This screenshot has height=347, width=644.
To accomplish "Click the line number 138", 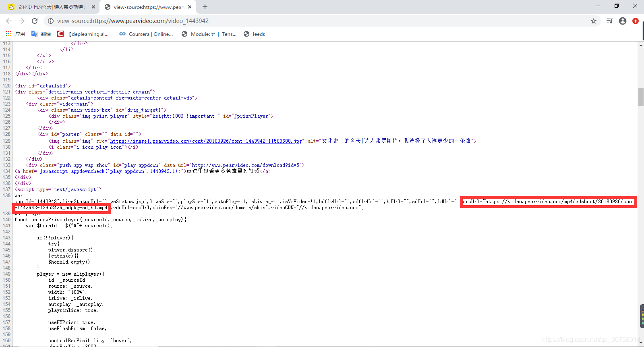I will (7, 195).
